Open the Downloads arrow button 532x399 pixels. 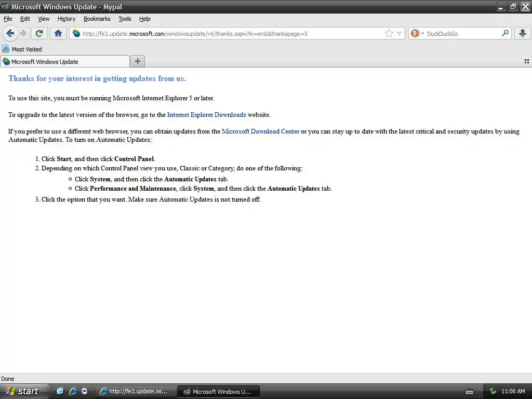(523, 33)
